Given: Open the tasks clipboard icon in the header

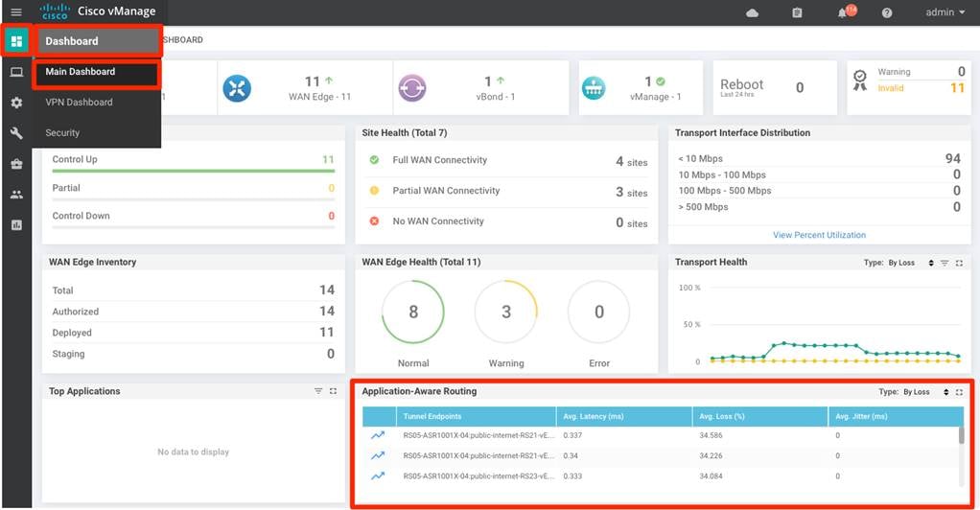Looking at the screenshot, I should pyautogui.click(x=797, y=12).
